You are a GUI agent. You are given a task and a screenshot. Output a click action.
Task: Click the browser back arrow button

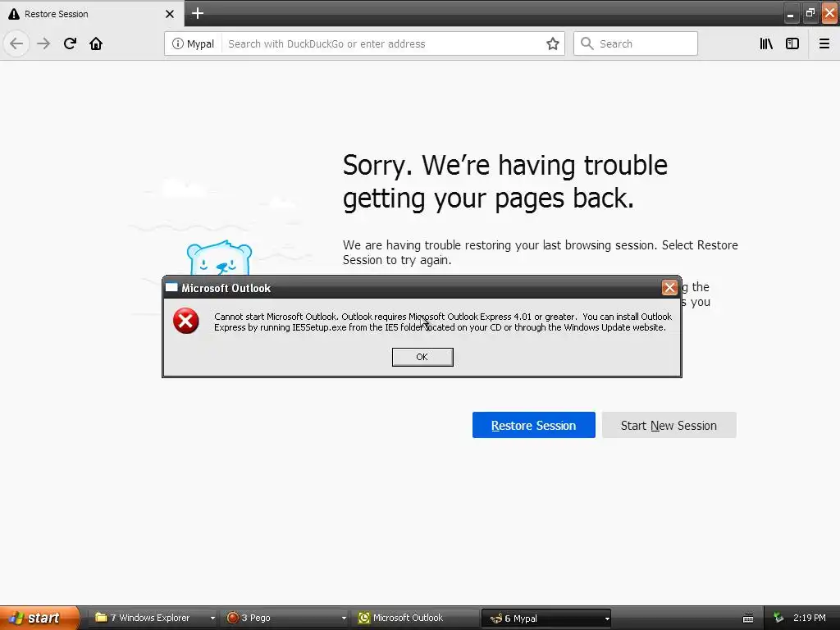(x=16, y=43)
